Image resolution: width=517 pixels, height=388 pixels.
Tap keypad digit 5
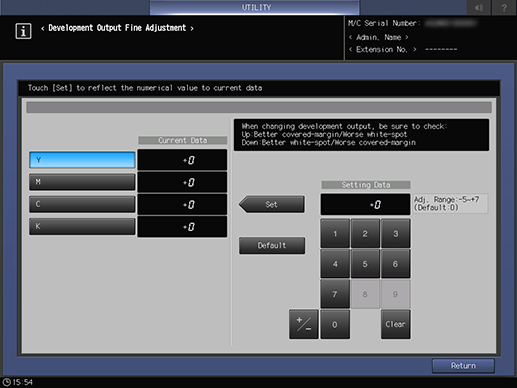click(365, 264)
